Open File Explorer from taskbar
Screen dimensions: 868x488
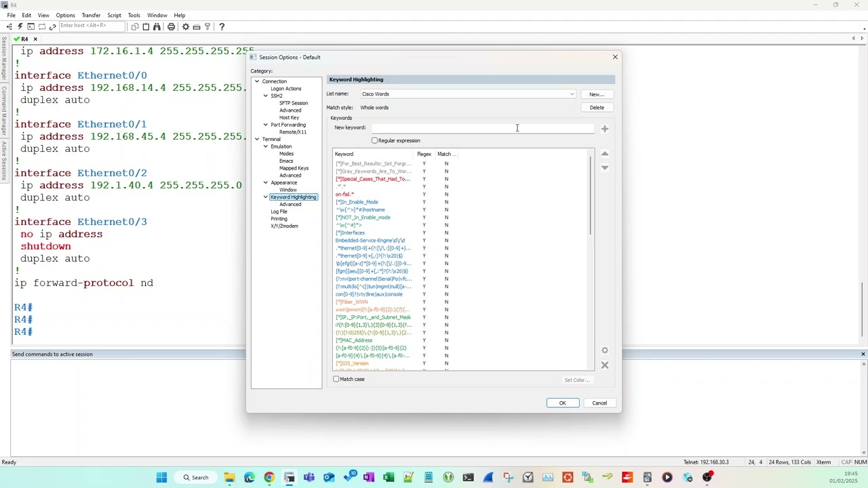[229, 477]
